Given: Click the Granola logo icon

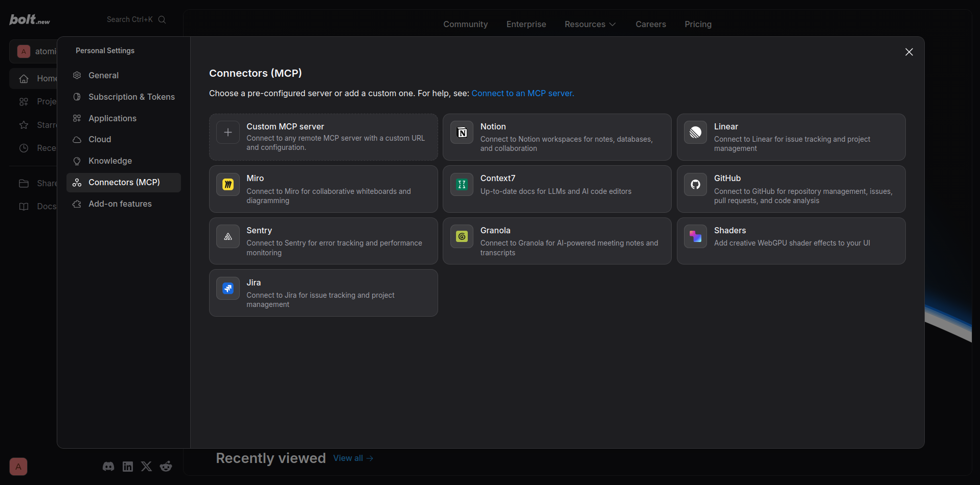Looking at the screenshot, I should pyautogui.click(x=462, y=236).
